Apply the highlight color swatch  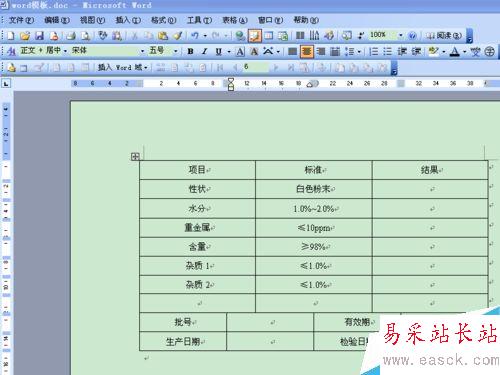(x=433, y=51)
